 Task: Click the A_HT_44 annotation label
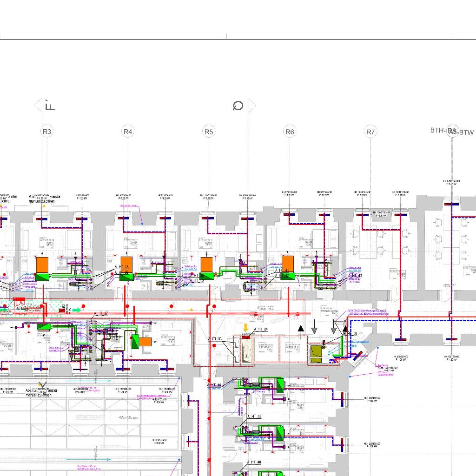pos(214,385)
